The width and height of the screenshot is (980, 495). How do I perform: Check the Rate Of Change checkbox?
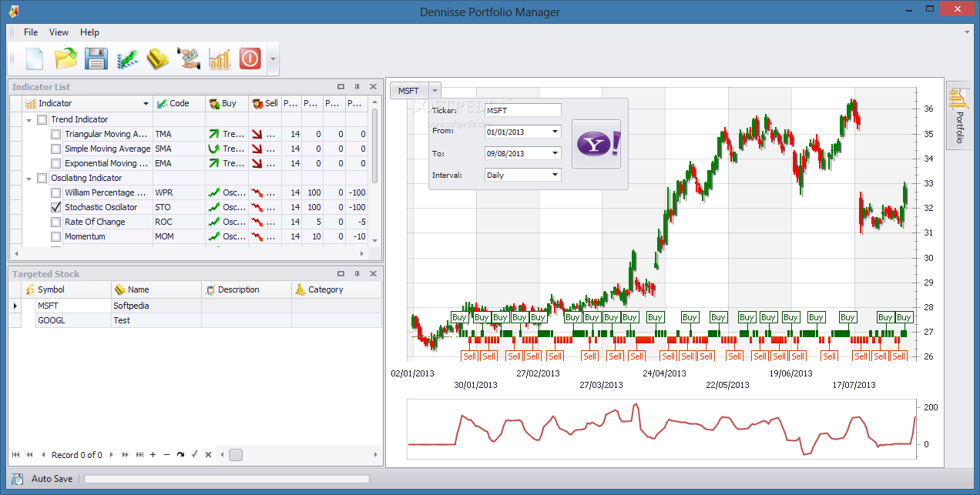55,222
